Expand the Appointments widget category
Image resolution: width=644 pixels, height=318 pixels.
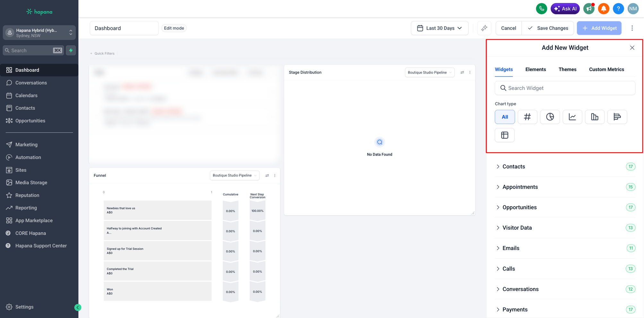pos(565,187)
